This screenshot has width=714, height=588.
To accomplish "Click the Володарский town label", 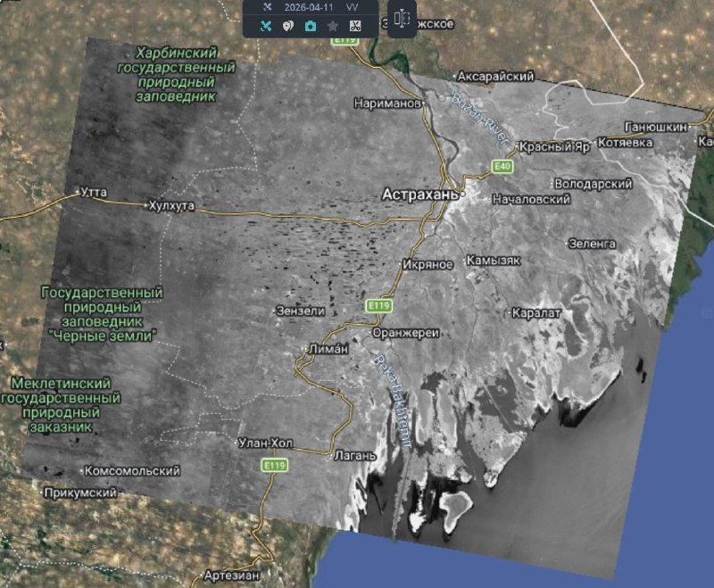I will pos(593,183).
